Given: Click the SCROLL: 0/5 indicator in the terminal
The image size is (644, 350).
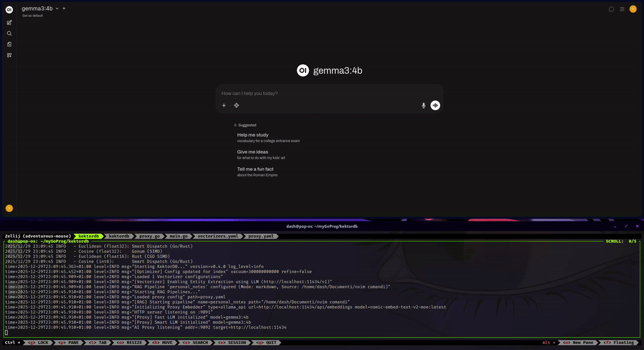Looking at the screenshot, I should pos(621,241).
